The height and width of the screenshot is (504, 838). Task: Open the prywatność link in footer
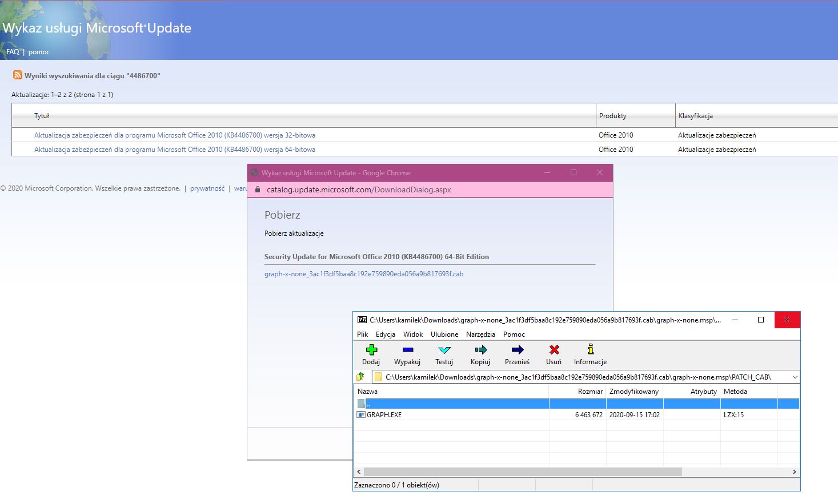coord(207,188)
